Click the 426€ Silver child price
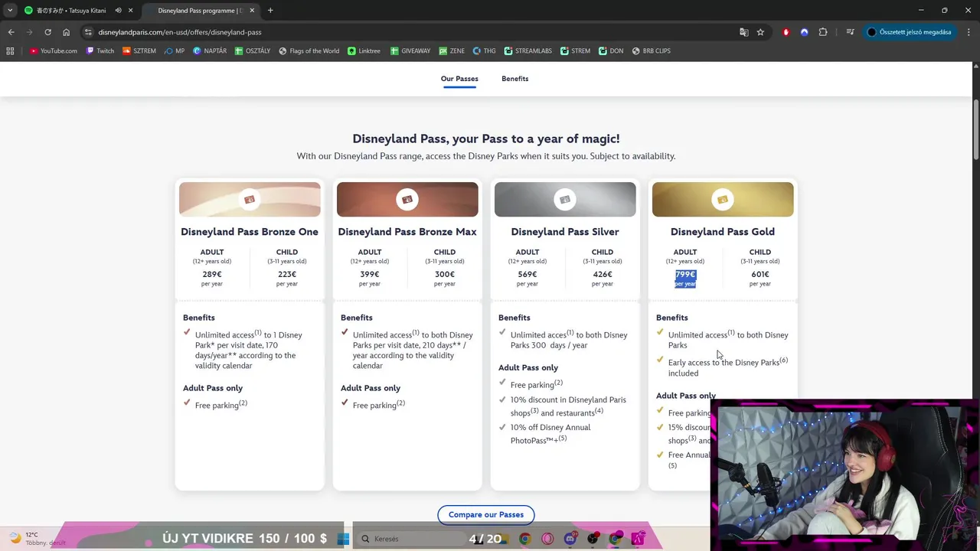The width and height of the screenshot is (980, 551). [603, 274]
